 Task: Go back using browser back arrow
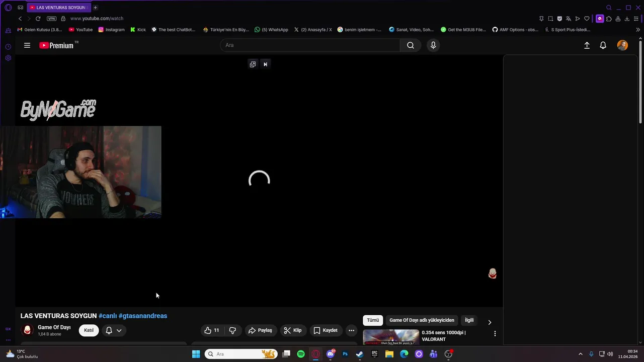20,19
